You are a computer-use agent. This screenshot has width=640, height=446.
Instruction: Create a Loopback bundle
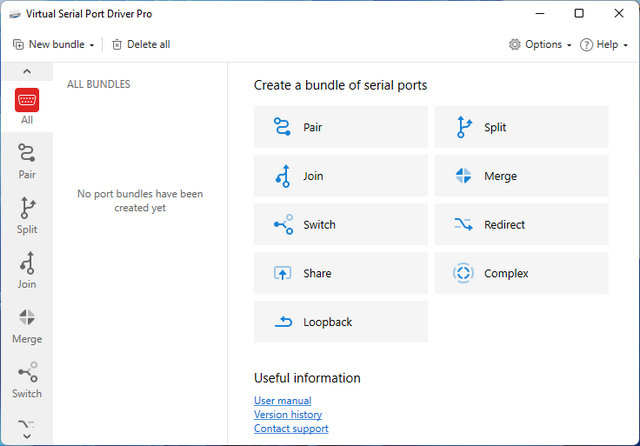(341, 322)
